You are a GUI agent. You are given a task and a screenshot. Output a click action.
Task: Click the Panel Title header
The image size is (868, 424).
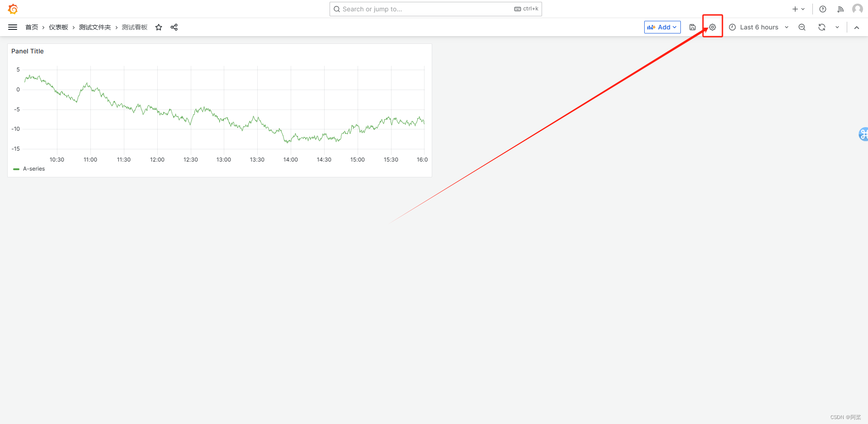click(28, 51)
